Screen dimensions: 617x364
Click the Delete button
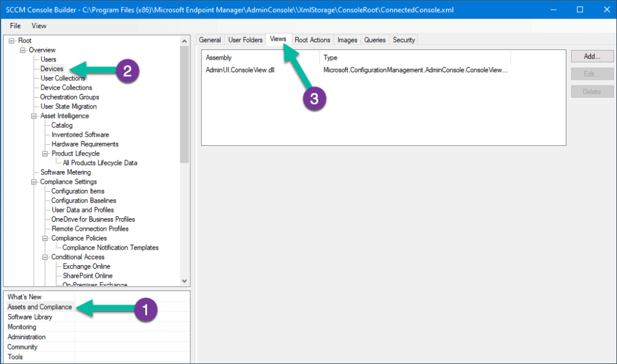pyautogui.click(x=592, y=91)
